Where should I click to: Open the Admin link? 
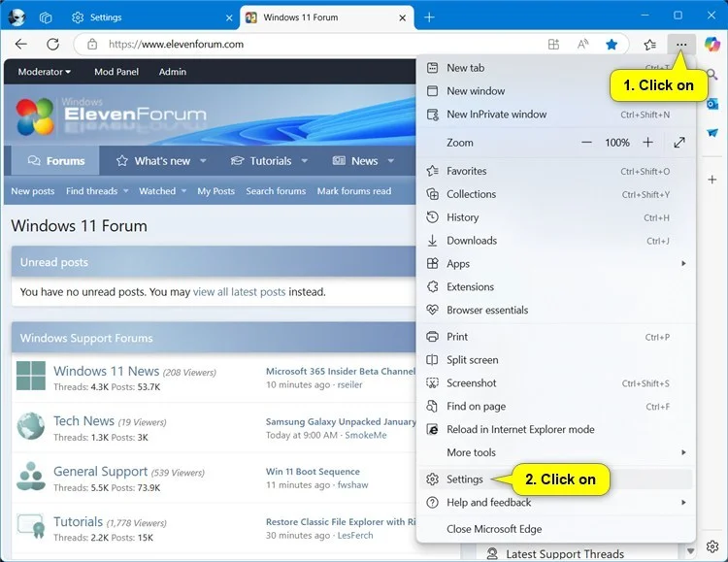coord(172,72)
